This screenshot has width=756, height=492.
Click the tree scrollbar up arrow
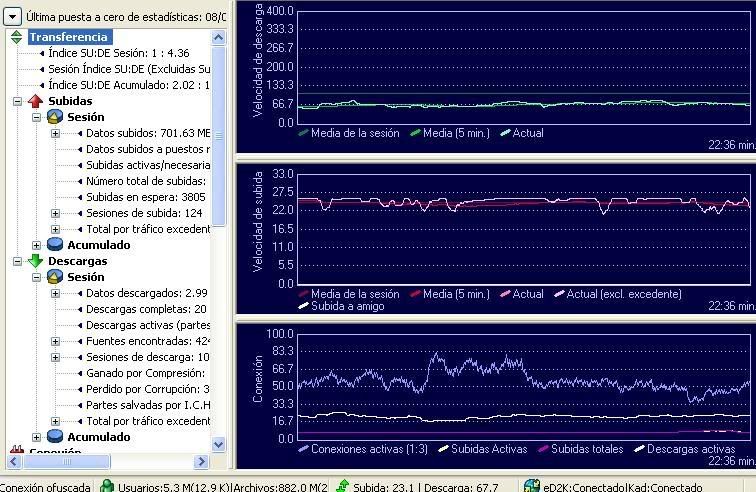click(218, 37)
